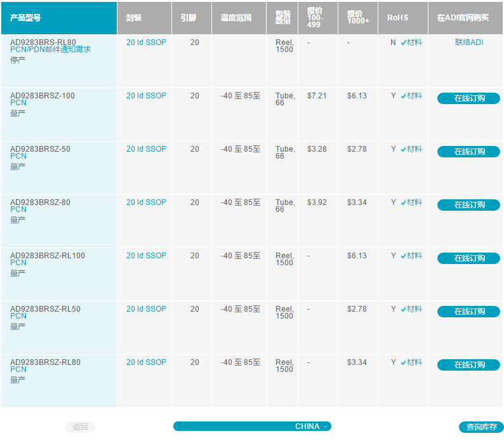Open PCN link under AD9283BRSZ-50
Screen dimensions: 504x443
click(x=18, y=156)
